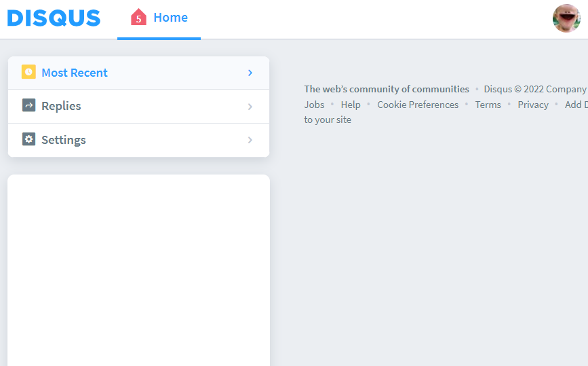Click the 'Disqus © 2022' text
Screen dimensions: 588x366
(513, 89)
